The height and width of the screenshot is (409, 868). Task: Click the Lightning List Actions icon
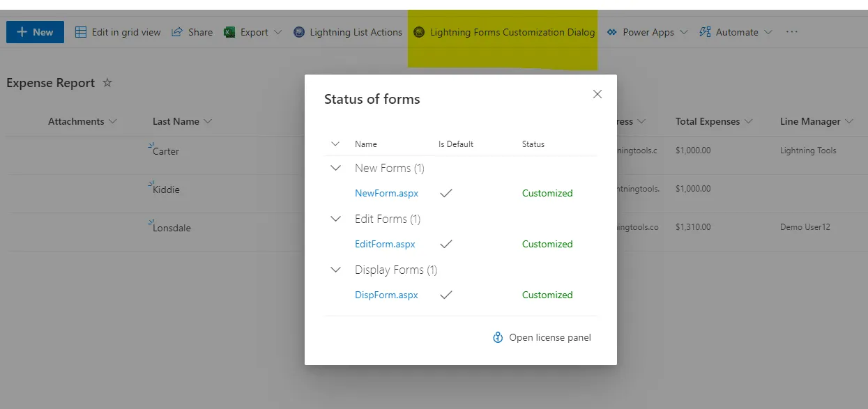(300, 31)
